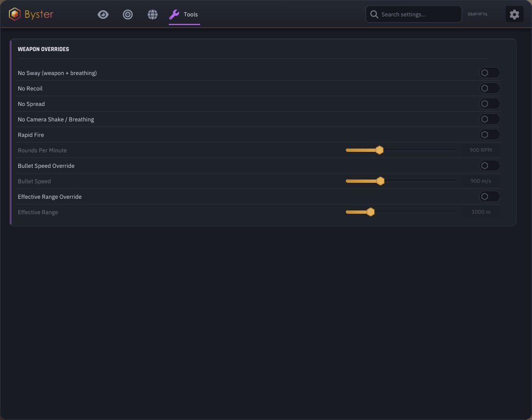Click the Bullet Speed slider handle
Viewport: 532px width, 420px height.
[380, 181]
